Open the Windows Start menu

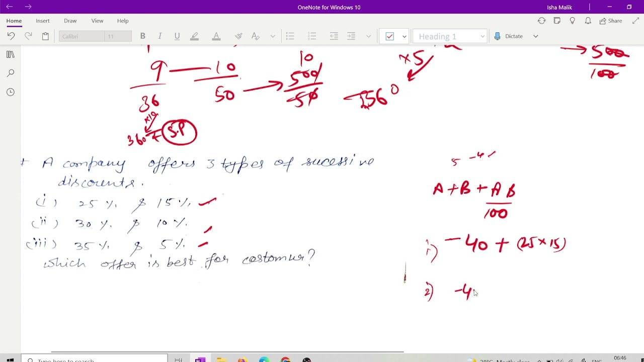pos(10,359)
